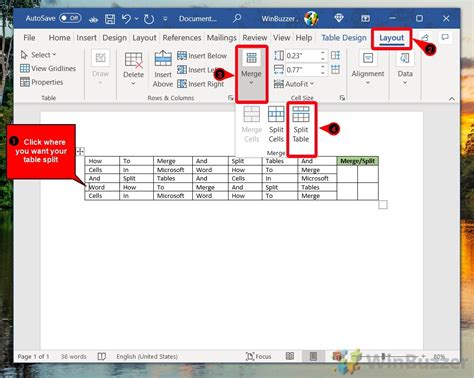474x378 pixels.
Task: Click Insert Left
Action: (x=197, y=70)
